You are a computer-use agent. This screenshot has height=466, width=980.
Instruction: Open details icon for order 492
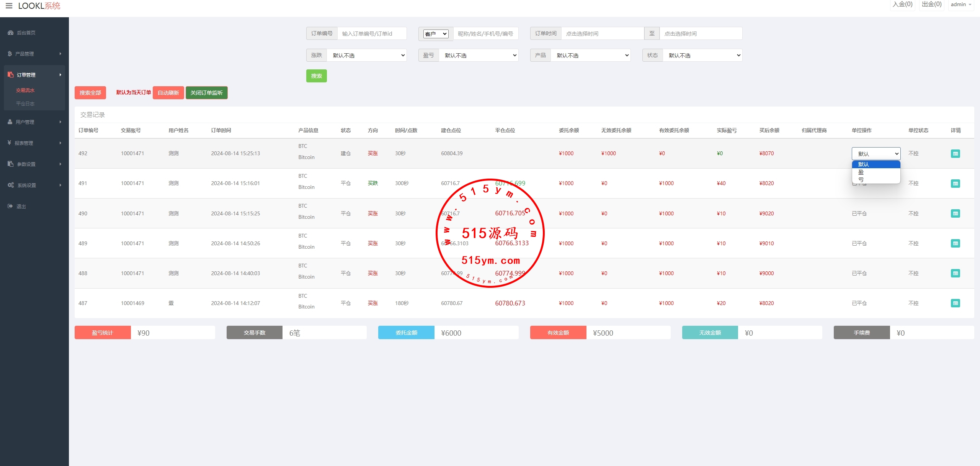click(x=955, y=154)
